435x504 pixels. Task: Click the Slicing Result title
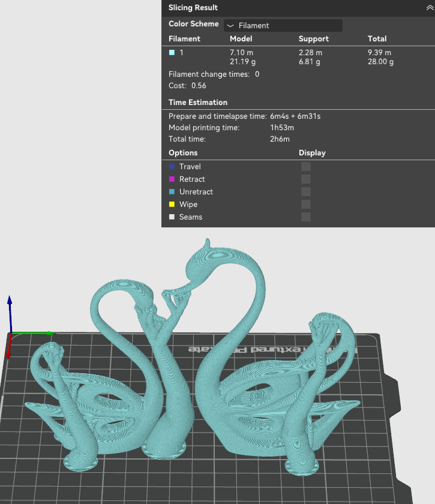(193, 8)
